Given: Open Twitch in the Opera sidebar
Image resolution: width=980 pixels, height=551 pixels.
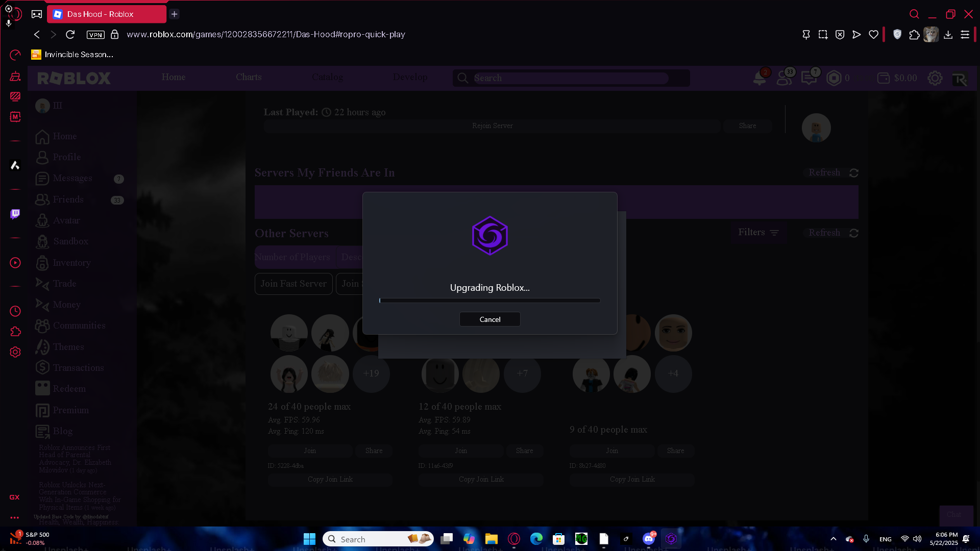Looking at the screenshot, I should 15,214.
